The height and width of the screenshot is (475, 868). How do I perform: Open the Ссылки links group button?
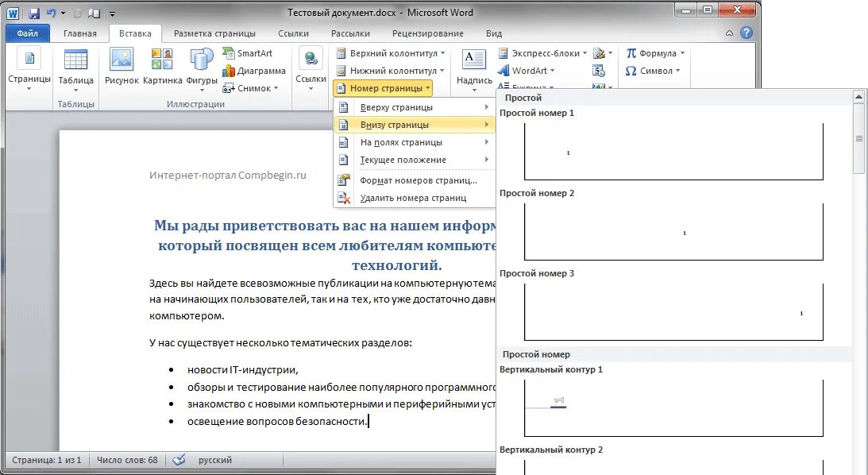(x=311, y=71)
